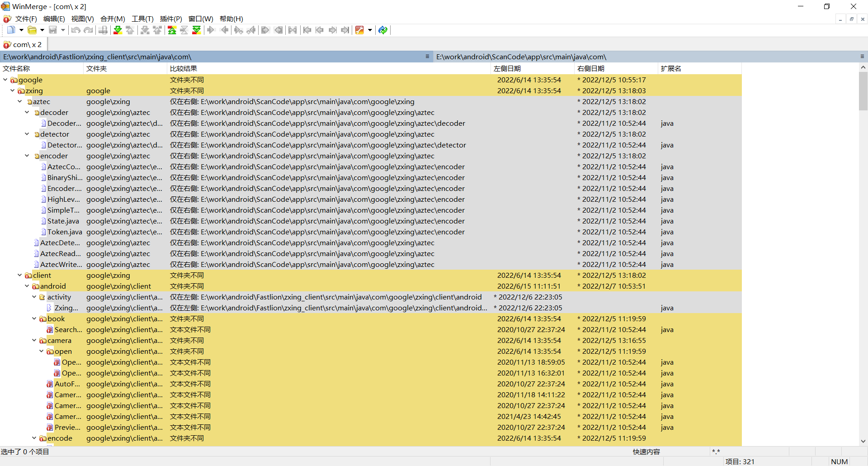Click the Save toolbar icon
Screen dimensions: 868x466
[53, 30]
